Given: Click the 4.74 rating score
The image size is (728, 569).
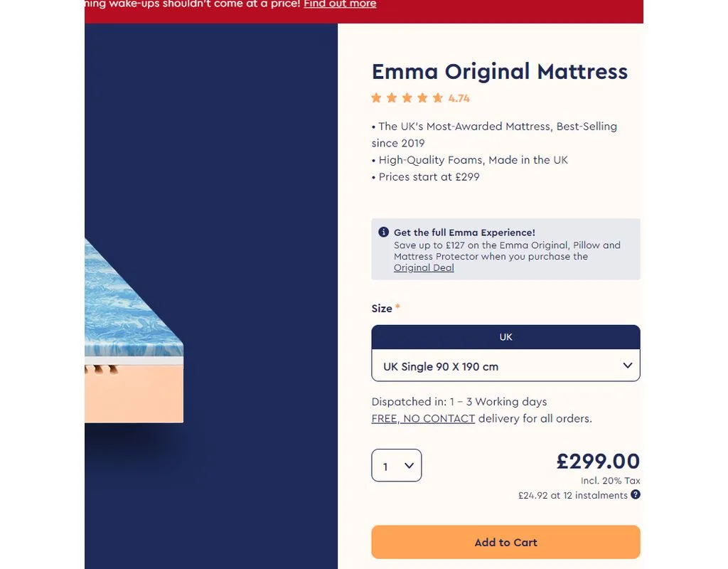Looking at the screenshot, I should tap(459, 98).
